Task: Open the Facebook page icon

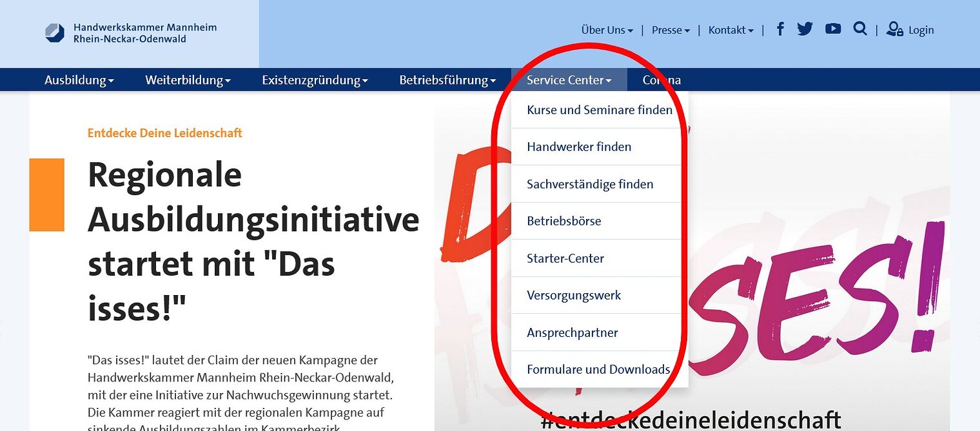Action: tap(780, 29)
